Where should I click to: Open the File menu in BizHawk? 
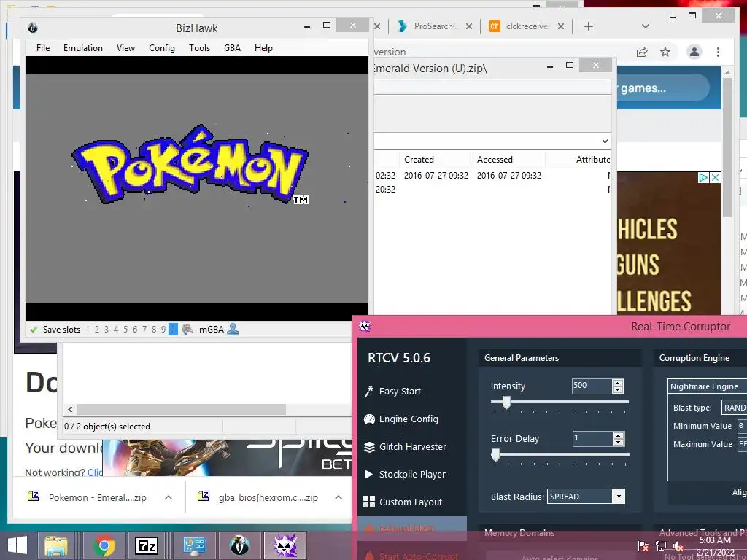pyautogui.click(x=43, y=48)
